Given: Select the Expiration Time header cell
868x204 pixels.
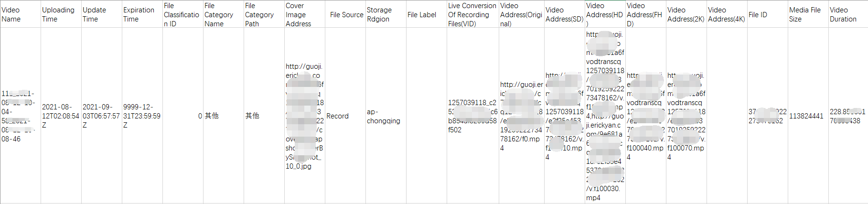Looking at the screenshot, I should pyautogui.click(x=142, y=14).
